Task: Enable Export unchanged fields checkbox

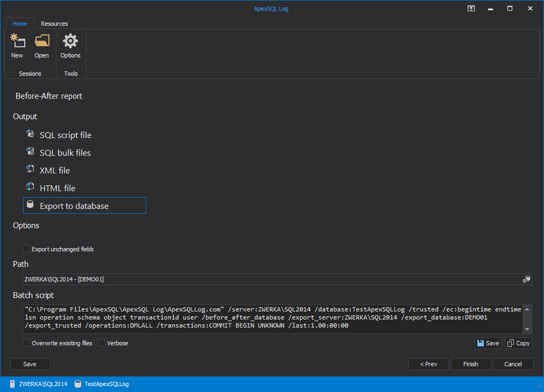Action: point(26,249)
